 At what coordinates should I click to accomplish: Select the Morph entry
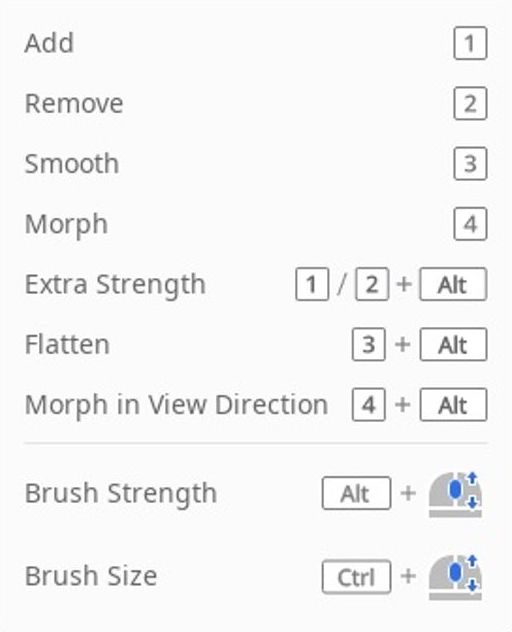coord(256,224)
